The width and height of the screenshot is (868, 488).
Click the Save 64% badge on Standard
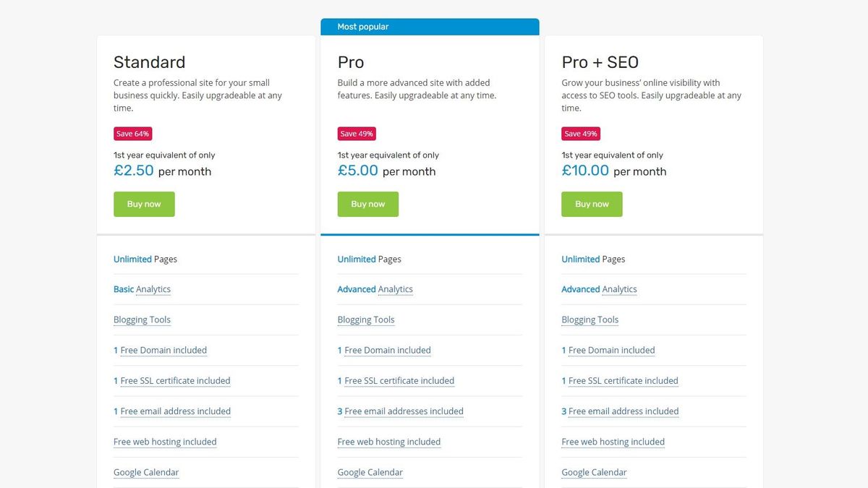coord(132,134)
